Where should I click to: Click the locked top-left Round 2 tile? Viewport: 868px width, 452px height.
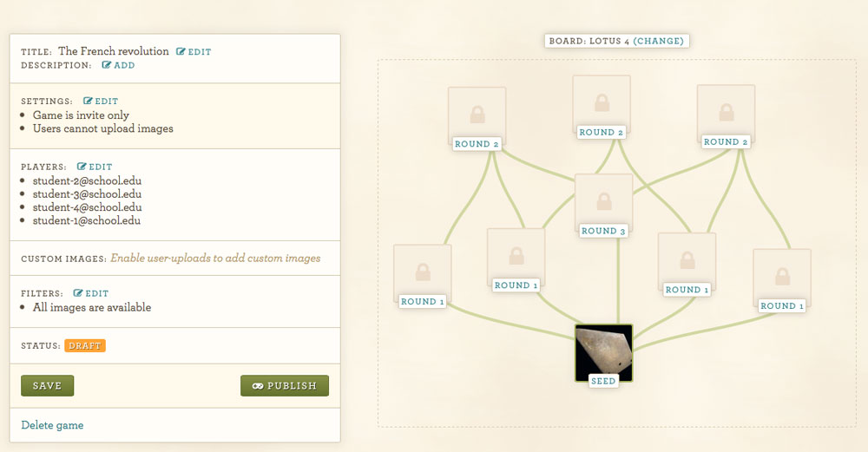click(x=477, y=115)
